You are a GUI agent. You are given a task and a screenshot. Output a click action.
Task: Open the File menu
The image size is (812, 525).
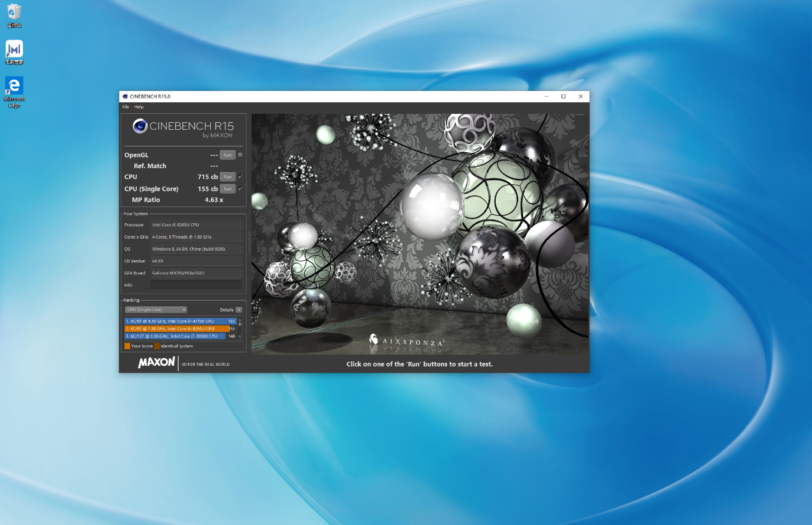click(126, 107)
